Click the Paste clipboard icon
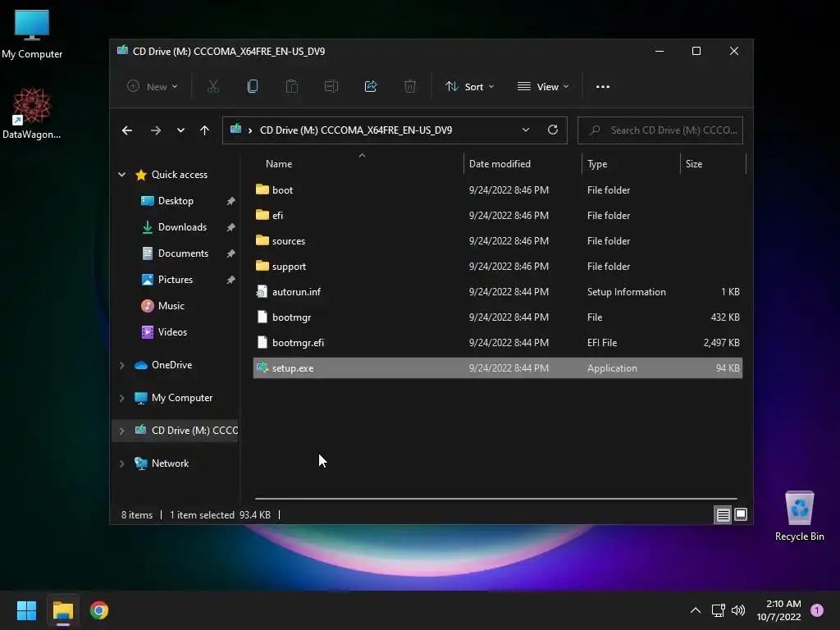The width and height of the screenshot is (840, 630). (291, 86)
